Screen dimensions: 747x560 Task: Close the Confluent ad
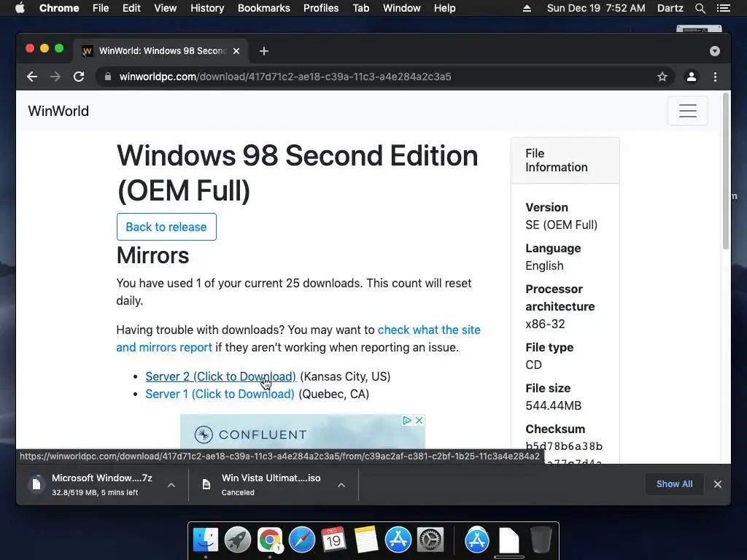coord(419,420)
